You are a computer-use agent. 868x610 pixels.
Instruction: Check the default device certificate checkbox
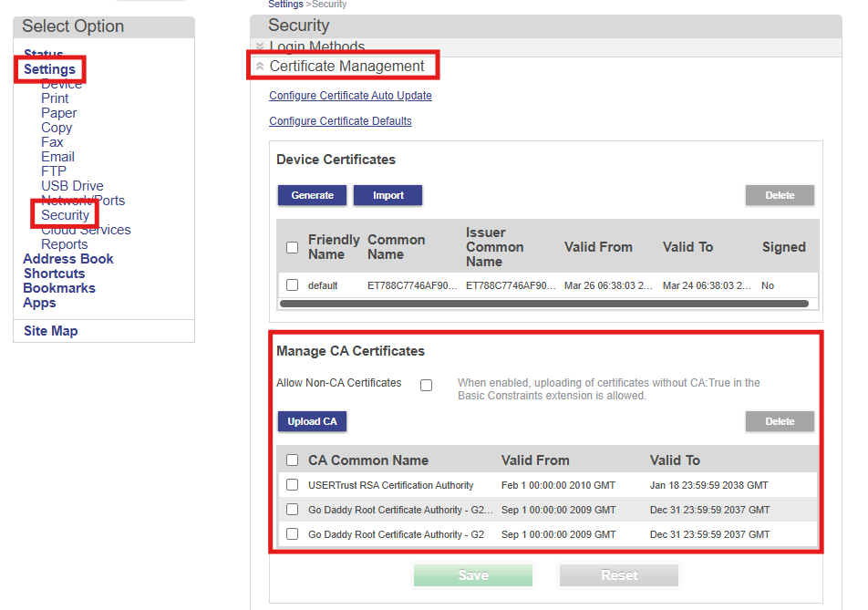click(x=292, y=285)
